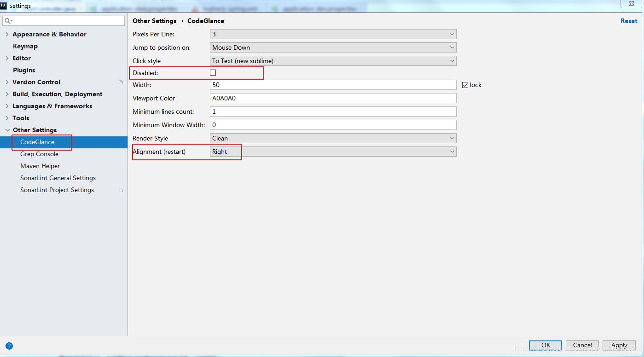Click the Viewport Color field A0A0A0
The image size is (644, 357).
(x=333, y=98)
